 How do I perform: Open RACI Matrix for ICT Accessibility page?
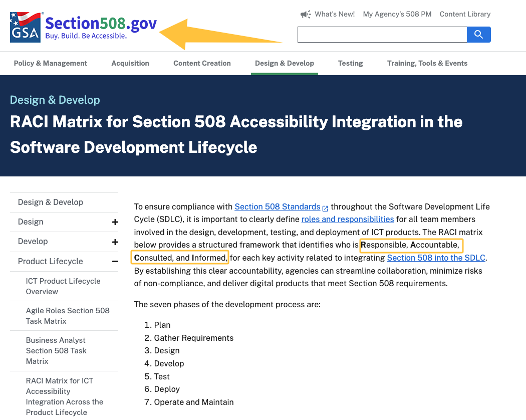coord(65,396)
